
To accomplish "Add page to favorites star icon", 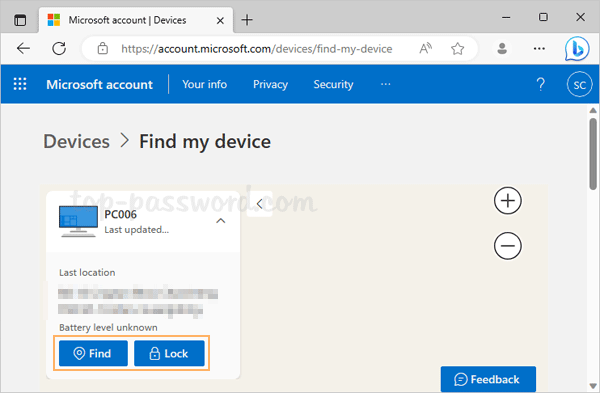I will click(x=457, y=49).
